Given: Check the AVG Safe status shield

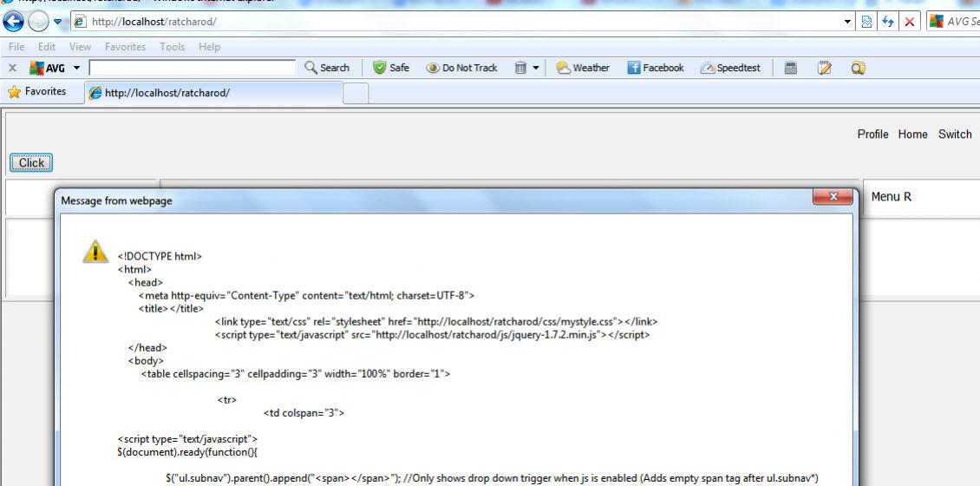Looking at the screenshot, I should click(391, 68).
